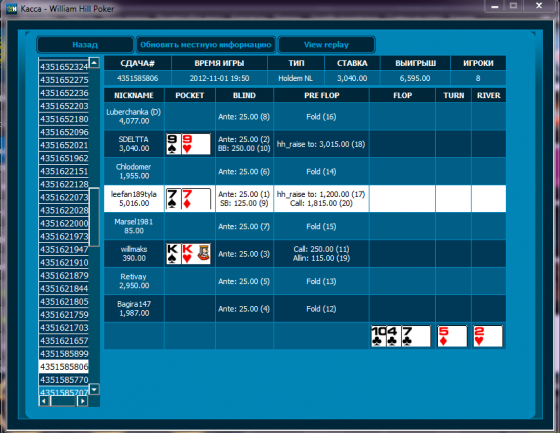Viewport: 560px width, 433px height.
Task: Click Обновить местную информацию button
Action: (x=206, y=45)
